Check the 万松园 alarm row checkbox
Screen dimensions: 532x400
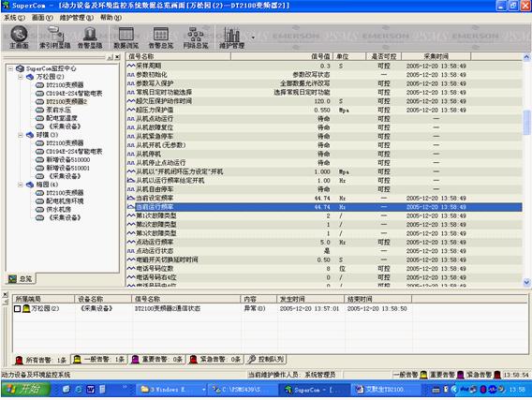click(x=17, y=308)
